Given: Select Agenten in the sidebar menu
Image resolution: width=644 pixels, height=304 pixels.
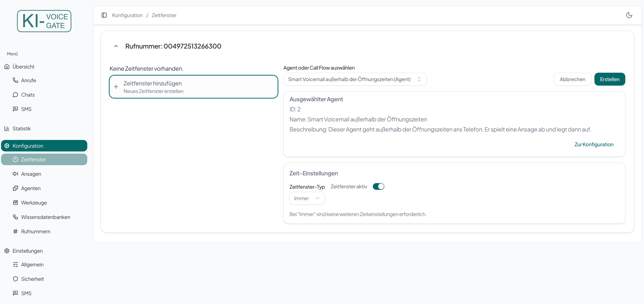Looking at the screenshot, I should click(x=31, y=188).
